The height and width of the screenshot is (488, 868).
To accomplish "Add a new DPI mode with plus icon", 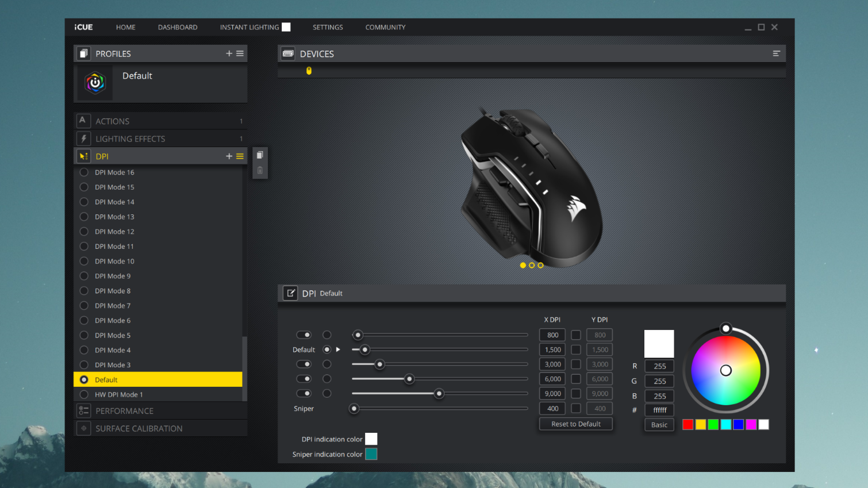I will tap(229, 156).
